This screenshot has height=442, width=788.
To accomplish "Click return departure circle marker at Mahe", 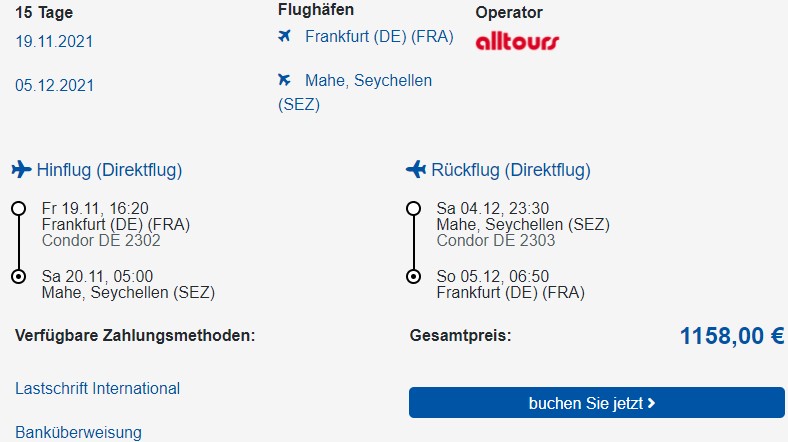I will coord(414,208).
